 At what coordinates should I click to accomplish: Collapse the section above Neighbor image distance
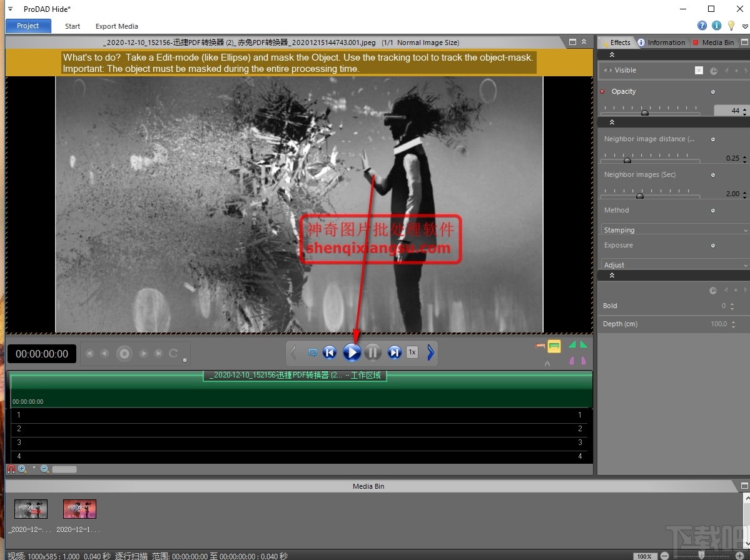tap(612, 122)
